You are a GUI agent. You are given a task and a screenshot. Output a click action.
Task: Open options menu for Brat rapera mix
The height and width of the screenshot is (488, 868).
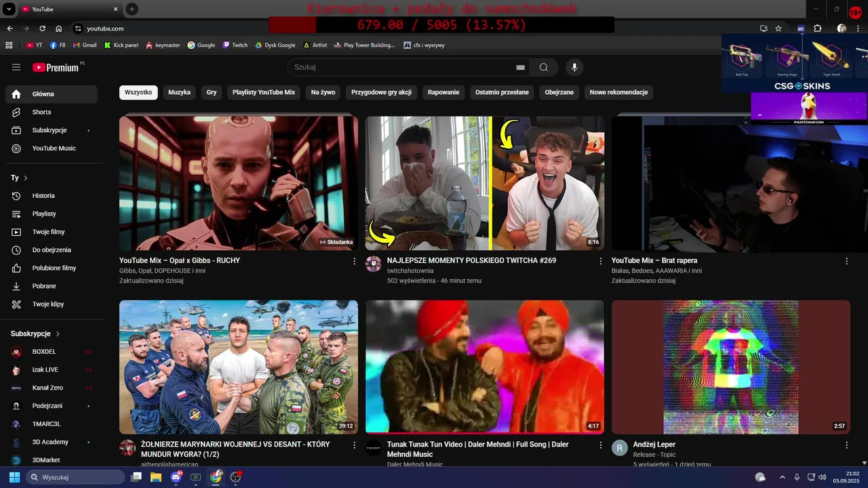[846, 261]
